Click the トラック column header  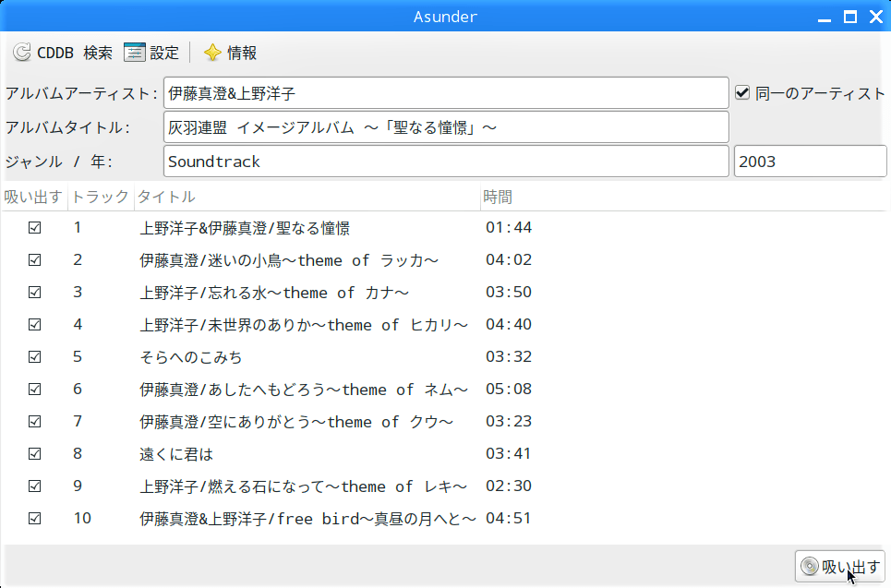pyautogui.click(x=101, y=197)
